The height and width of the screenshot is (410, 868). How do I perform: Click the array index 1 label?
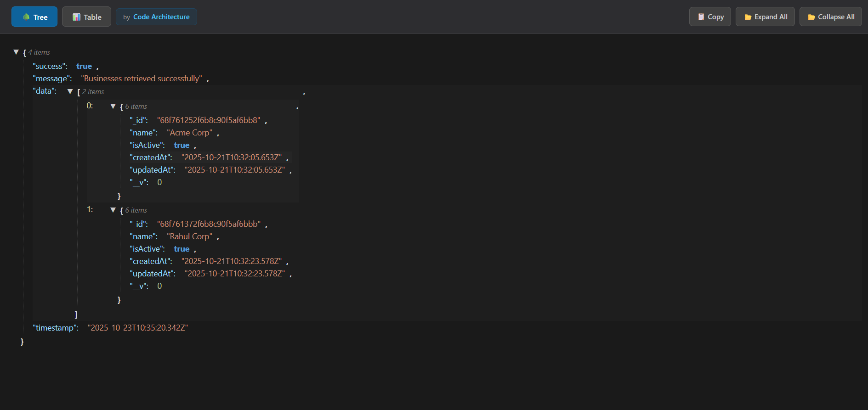90,209
